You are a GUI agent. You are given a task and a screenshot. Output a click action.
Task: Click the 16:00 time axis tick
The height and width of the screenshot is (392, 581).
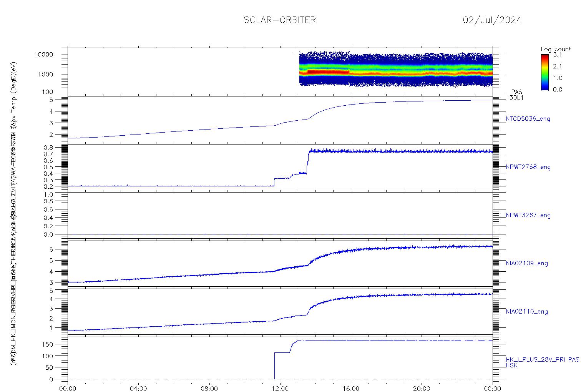351,389
